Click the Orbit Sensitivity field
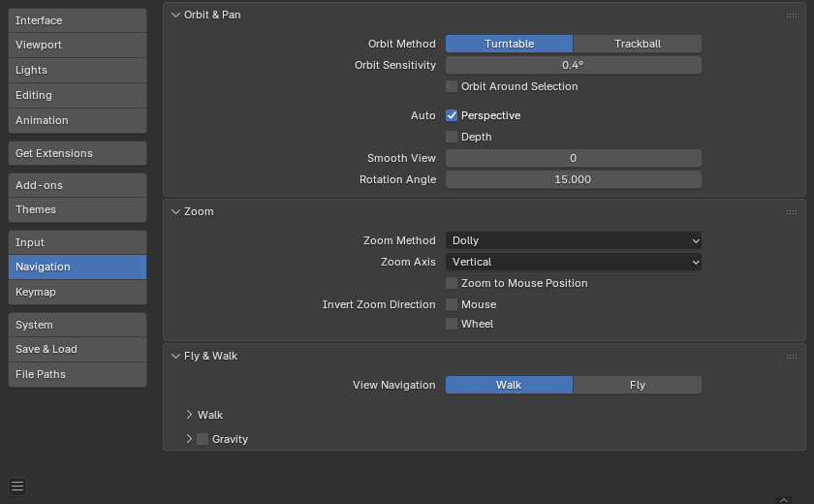 click(574, 65)
